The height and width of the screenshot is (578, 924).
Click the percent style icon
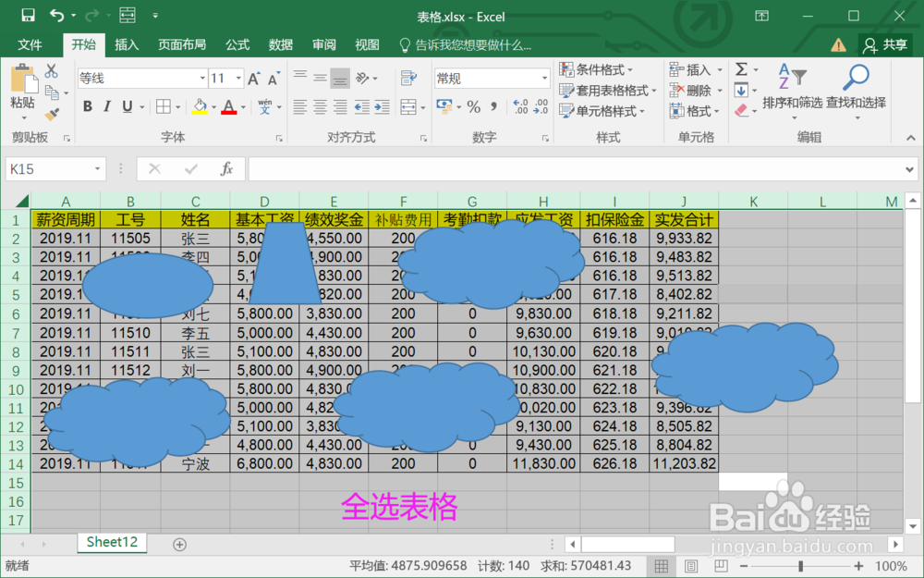click(x=473, y=106)
